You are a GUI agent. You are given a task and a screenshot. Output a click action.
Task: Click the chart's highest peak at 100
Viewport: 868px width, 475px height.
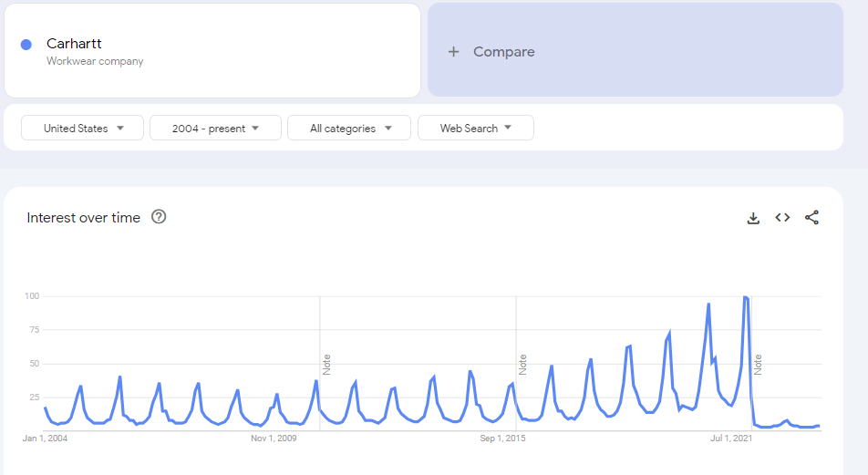click(x=745, y=297)
